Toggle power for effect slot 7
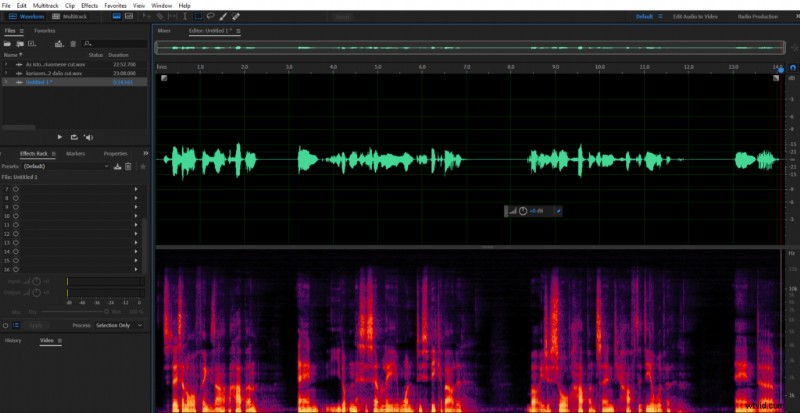Image resolution: width=800 pixels, height=413 pixels. click(x=16, y=189)
